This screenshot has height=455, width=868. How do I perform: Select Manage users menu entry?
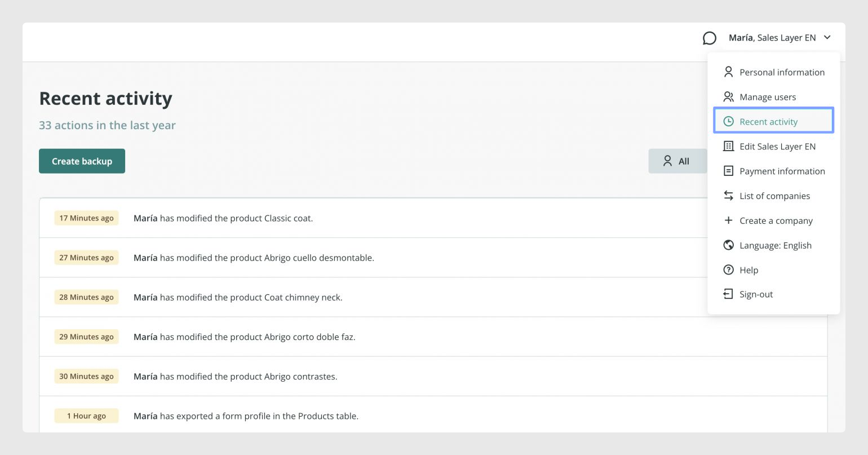coord(773,97)
